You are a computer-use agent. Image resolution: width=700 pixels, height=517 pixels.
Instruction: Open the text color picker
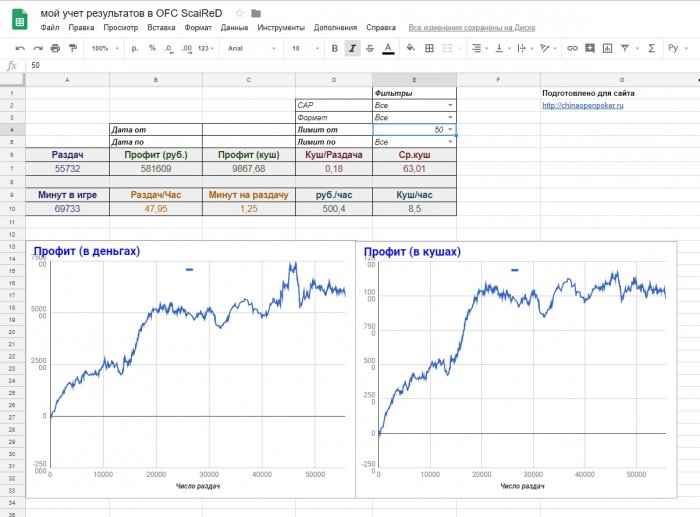tap(388, 47)
